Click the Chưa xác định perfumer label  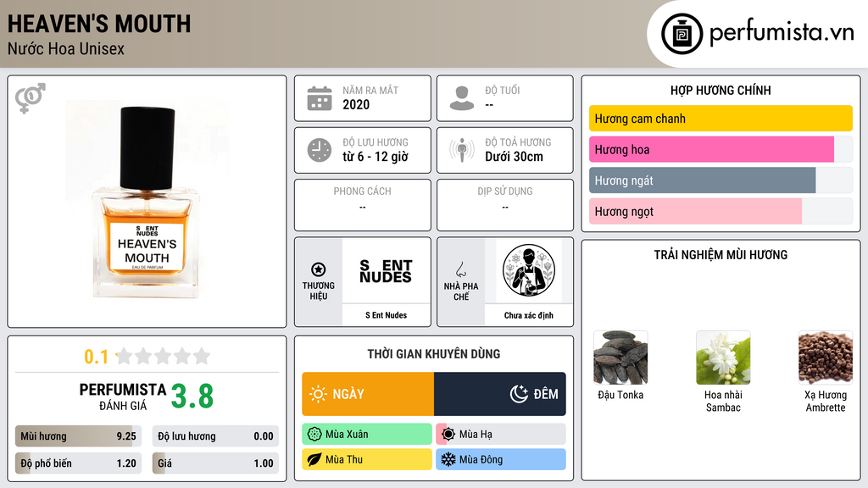coord(529,315)
